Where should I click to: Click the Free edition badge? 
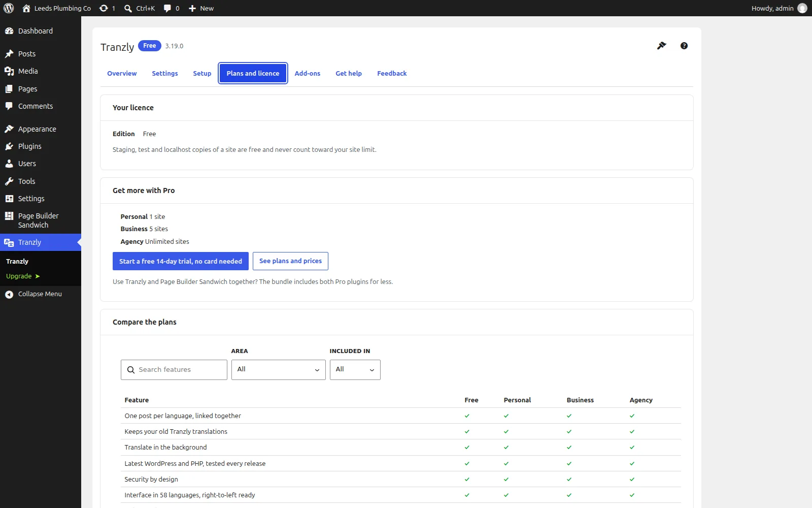150,46
